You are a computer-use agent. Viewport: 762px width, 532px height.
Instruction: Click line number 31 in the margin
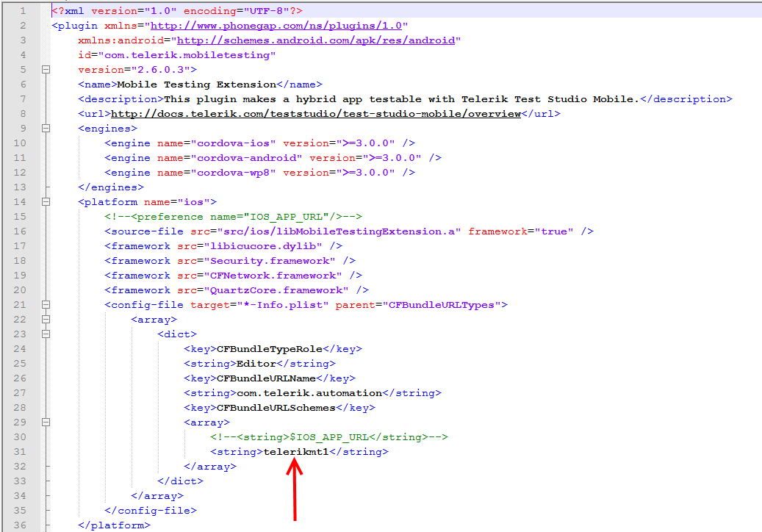click(20, 451)
